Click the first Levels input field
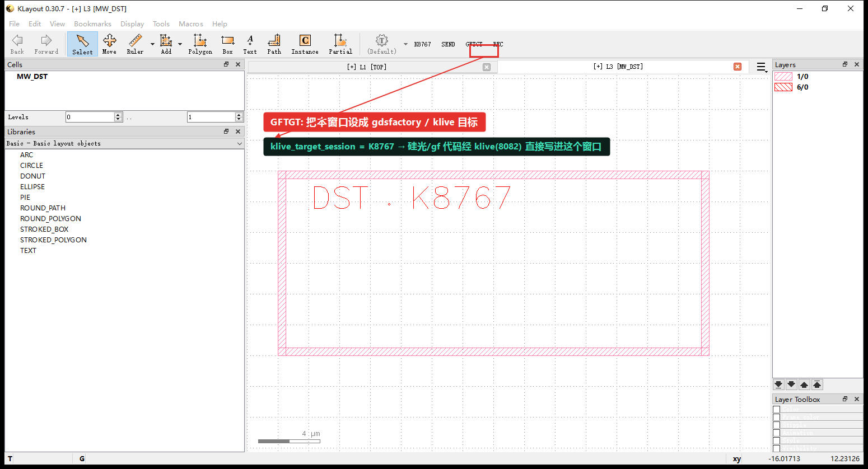 click(90, 117)
